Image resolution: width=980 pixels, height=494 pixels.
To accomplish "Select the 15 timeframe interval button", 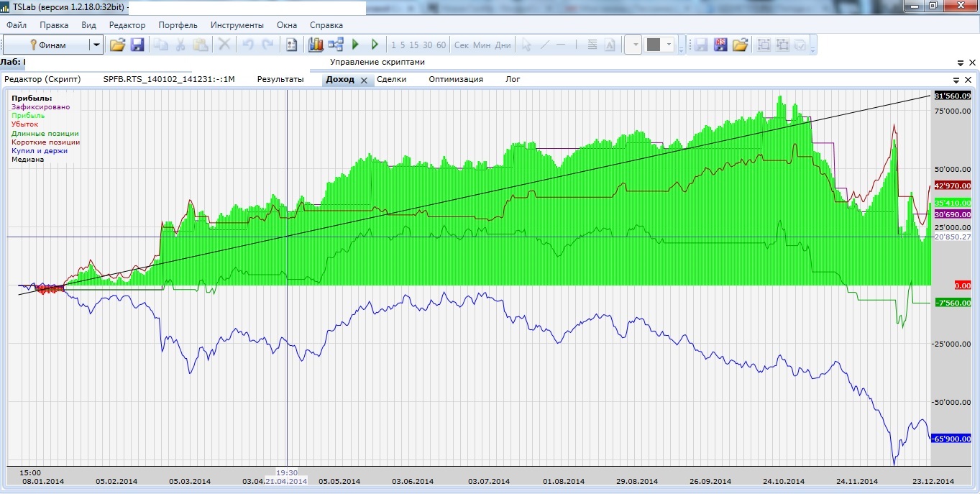I will coord(414,45).
